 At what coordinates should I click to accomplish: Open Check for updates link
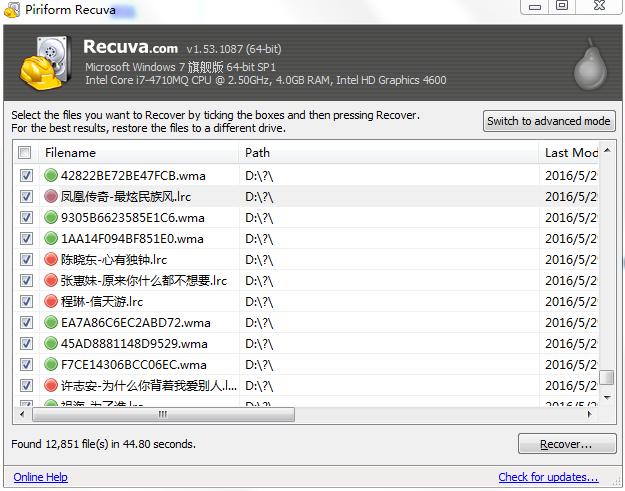(548, 477)
